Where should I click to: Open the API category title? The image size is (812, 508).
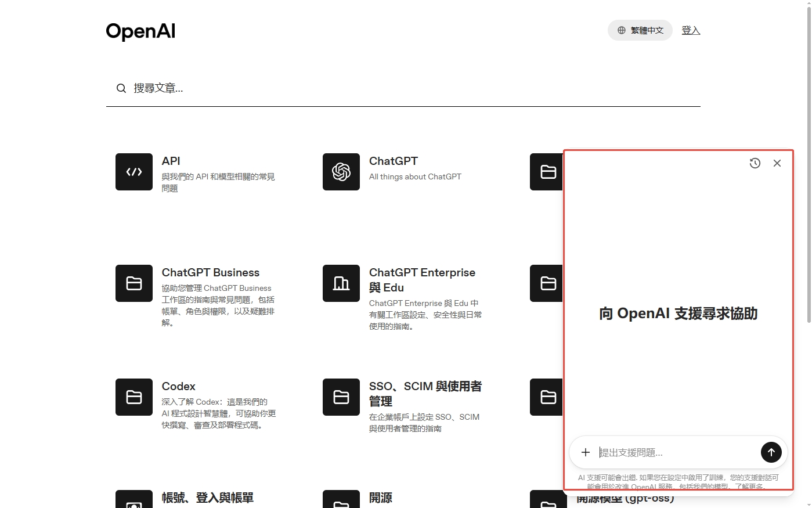[x=171, y=161]
